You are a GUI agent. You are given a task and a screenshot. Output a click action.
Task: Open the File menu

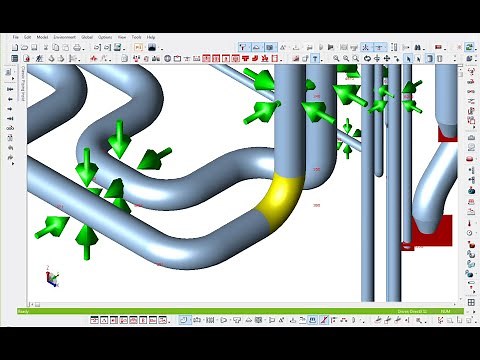(15, 37)
